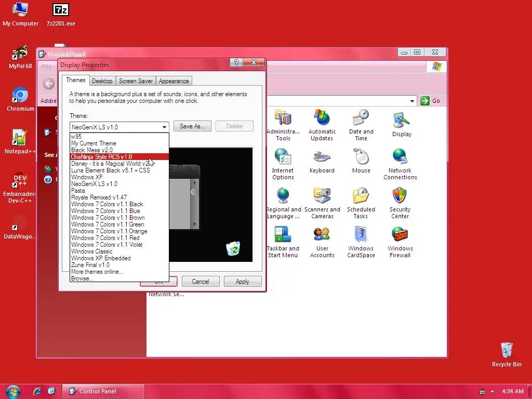
Task: Switch to the Desktop tab
Action: [102, 81]
